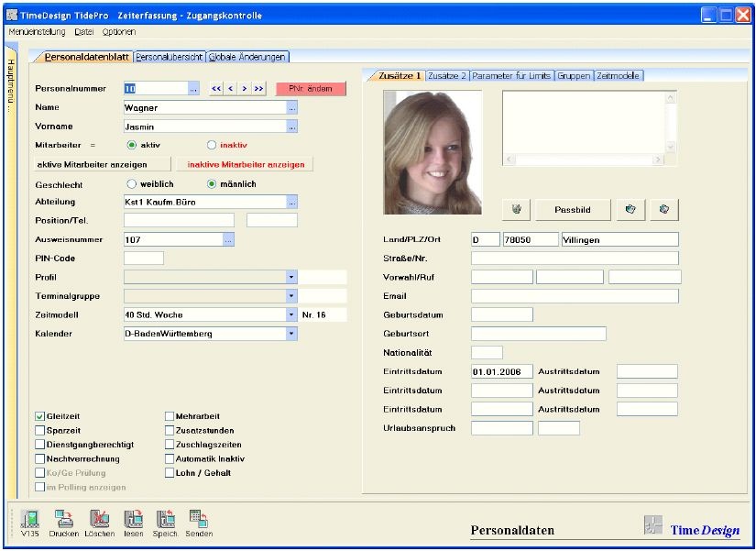Select the inaktiv radio button
Viewport: 756px width, 551px height.
click(x=212, y=145)
